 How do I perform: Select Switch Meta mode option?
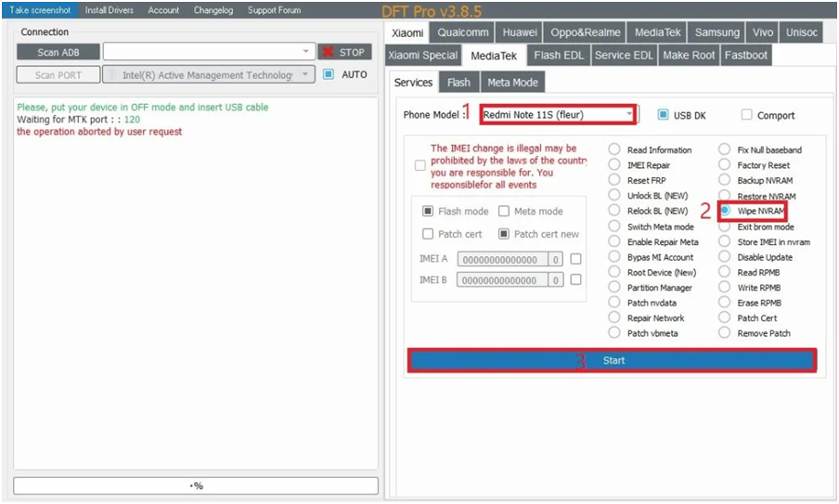[x=614, y=226]
